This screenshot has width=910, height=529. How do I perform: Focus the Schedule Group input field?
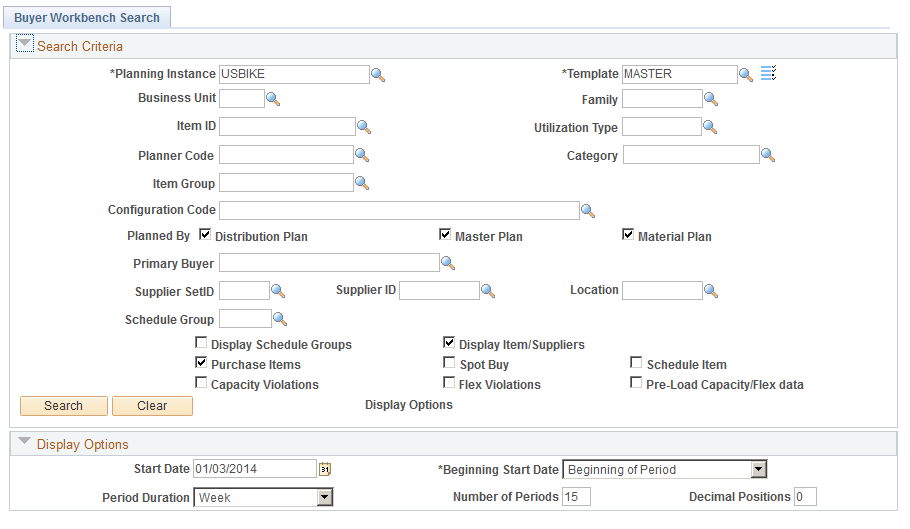click(245, 318)
